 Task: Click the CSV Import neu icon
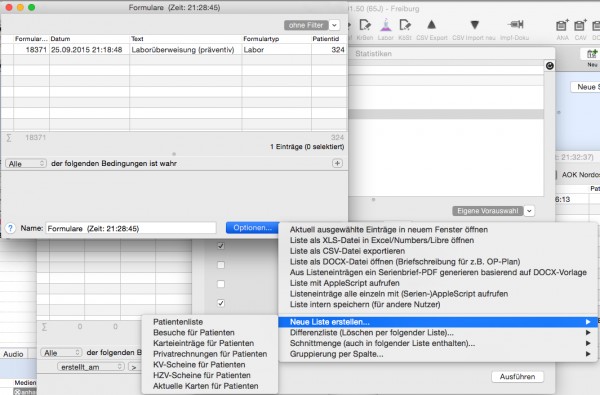474,25
